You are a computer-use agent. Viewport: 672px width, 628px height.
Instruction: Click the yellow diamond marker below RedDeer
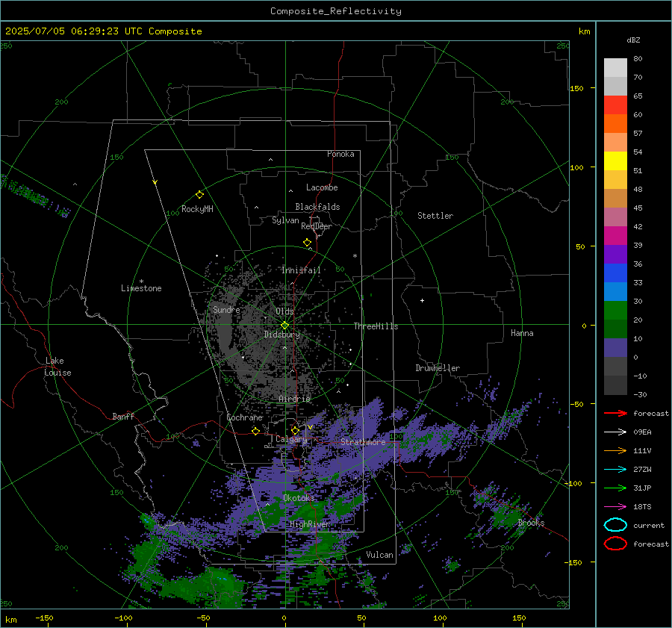307,242
